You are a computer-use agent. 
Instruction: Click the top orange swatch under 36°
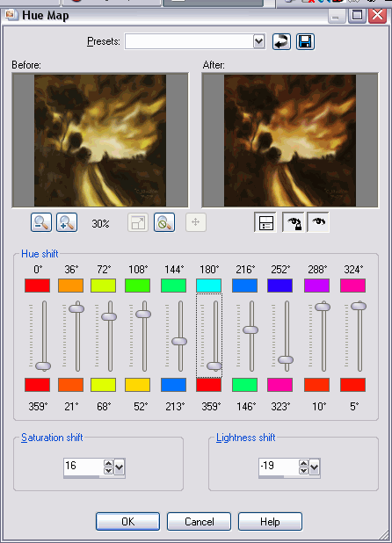[x=70, y=286]
